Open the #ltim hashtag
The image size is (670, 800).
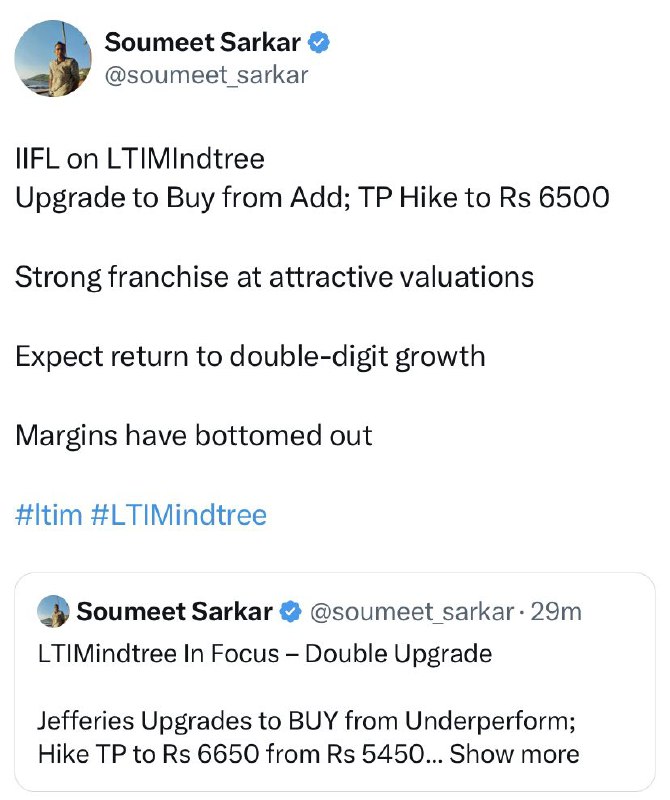coord(48,515)
